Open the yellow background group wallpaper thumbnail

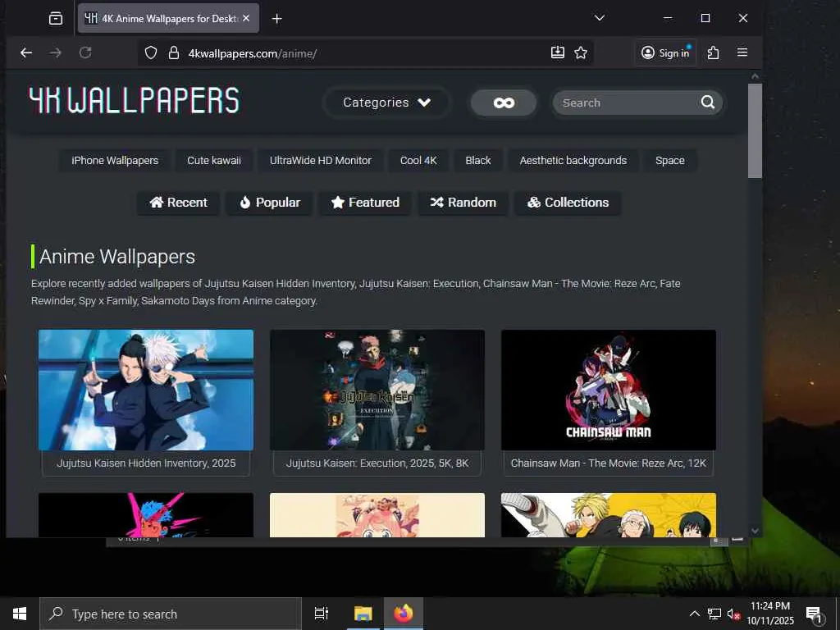[609, 515]
